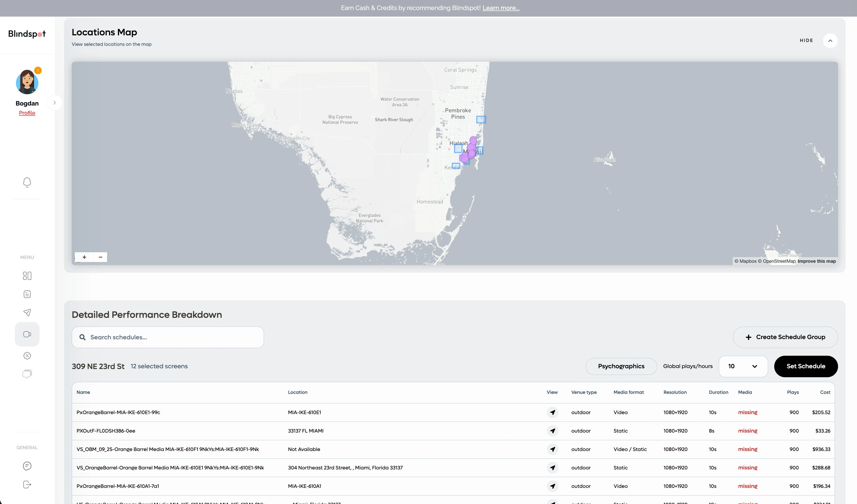The width and height of the screenshot is (857, 504).
Task: Open Psychographics
Action: pos(621,366)
